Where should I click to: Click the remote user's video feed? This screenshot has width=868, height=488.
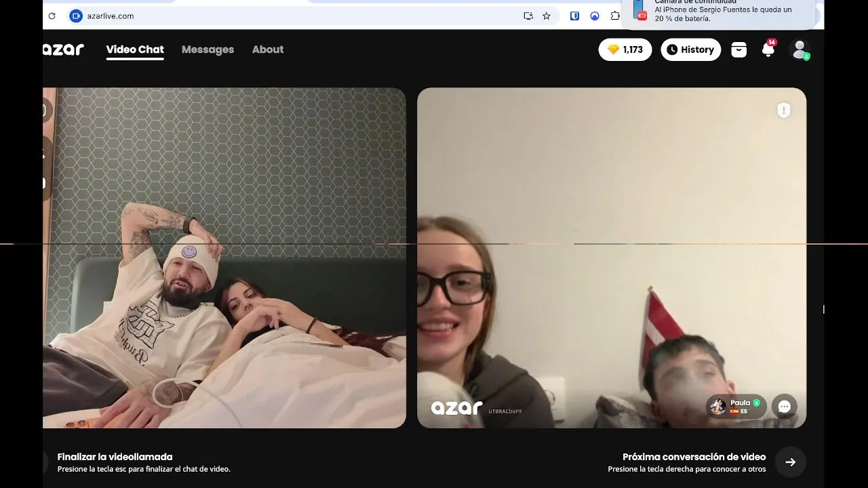(612, 258)
